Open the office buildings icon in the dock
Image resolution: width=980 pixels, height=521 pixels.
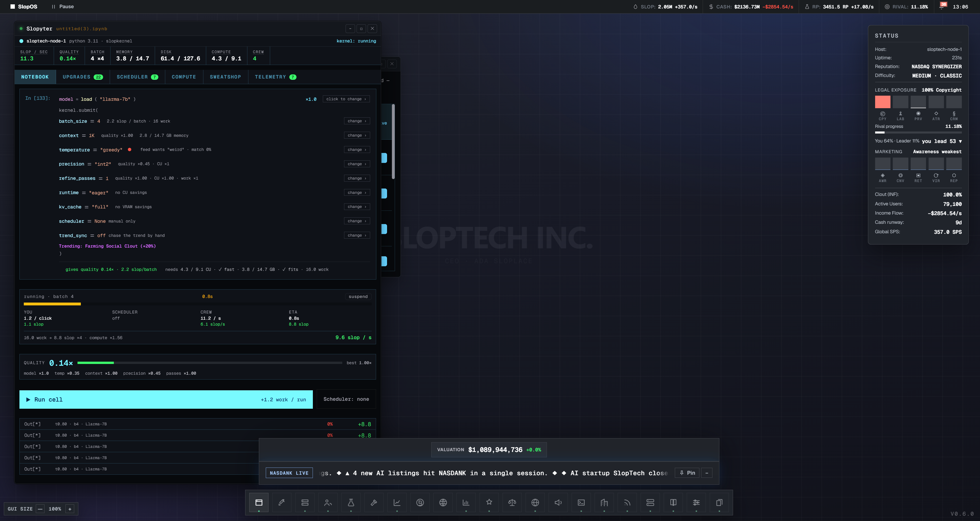coord(604,502)
